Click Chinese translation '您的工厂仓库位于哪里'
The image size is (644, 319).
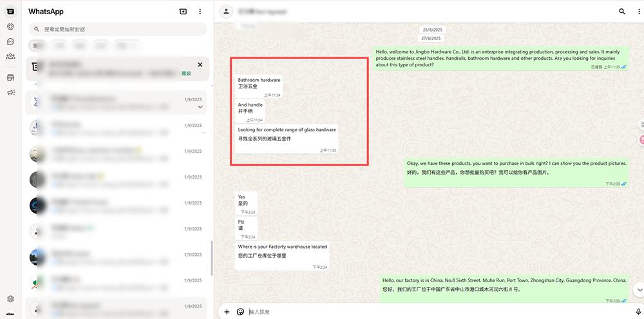click(262, 256)
